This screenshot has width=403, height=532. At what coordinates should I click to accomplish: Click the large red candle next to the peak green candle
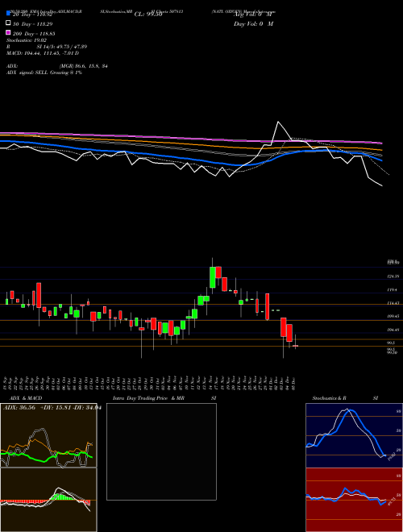click(218, 272)
